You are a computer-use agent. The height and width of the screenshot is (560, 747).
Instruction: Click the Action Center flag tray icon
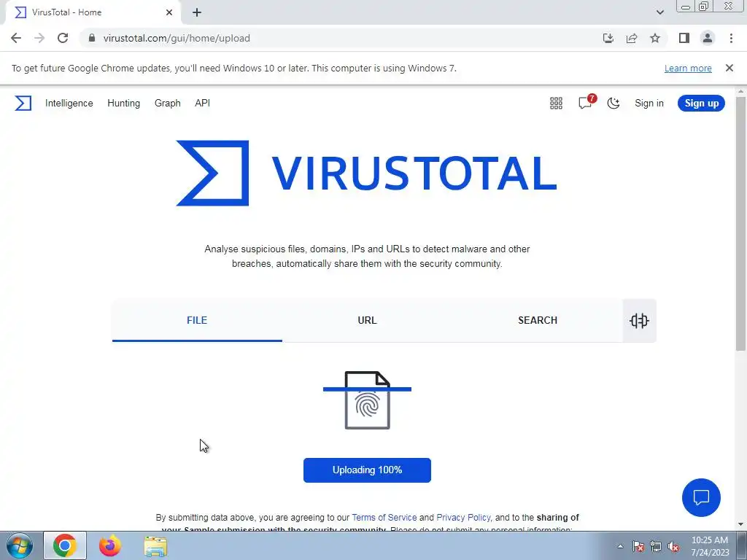click(x=638, y=546)
